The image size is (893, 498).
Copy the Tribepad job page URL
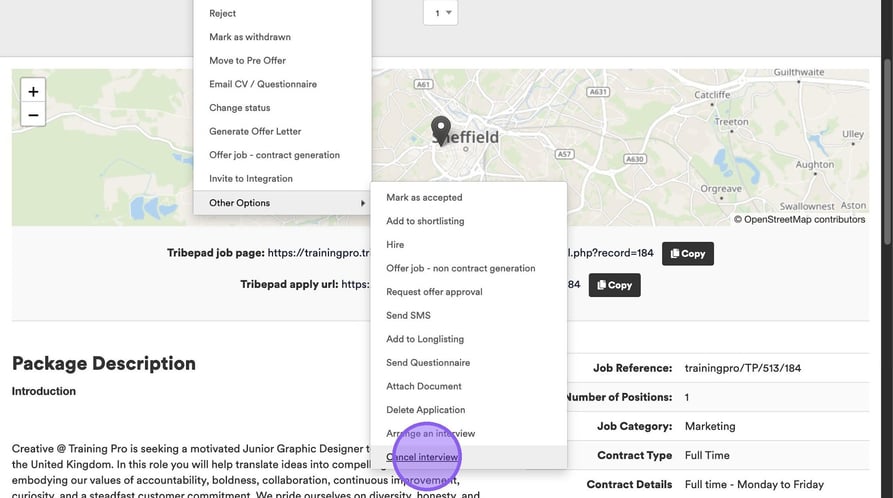(687, 254)
